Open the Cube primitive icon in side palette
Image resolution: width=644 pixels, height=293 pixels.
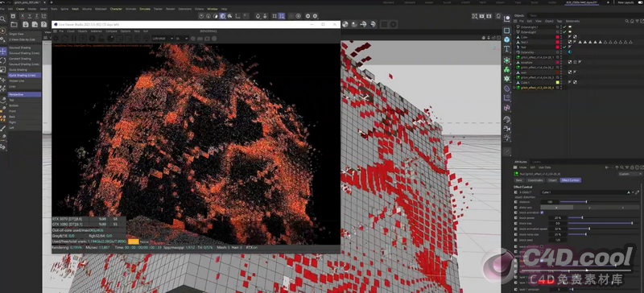click(x=507, y=40)
